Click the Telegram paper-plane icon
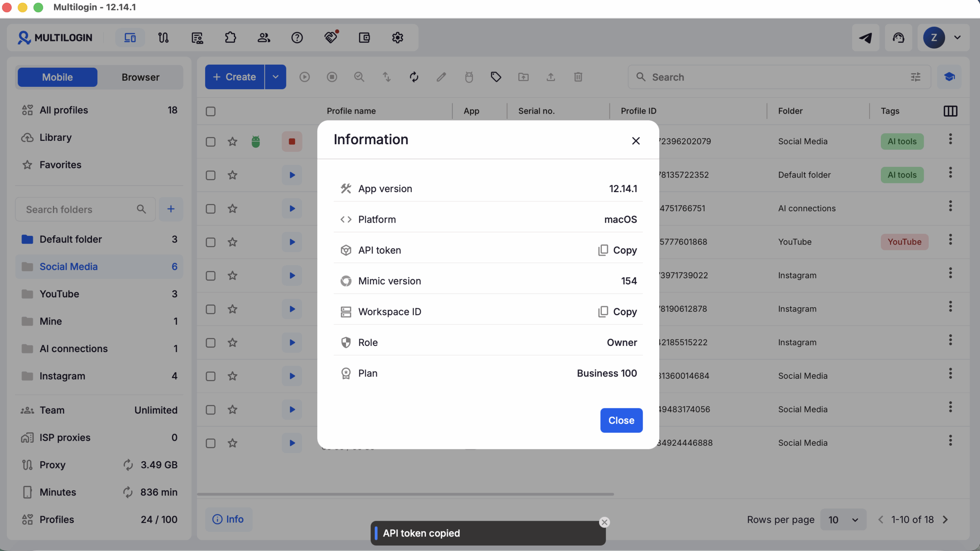The height and width of the screenshot is (551, 980). (x=866, y=37)
